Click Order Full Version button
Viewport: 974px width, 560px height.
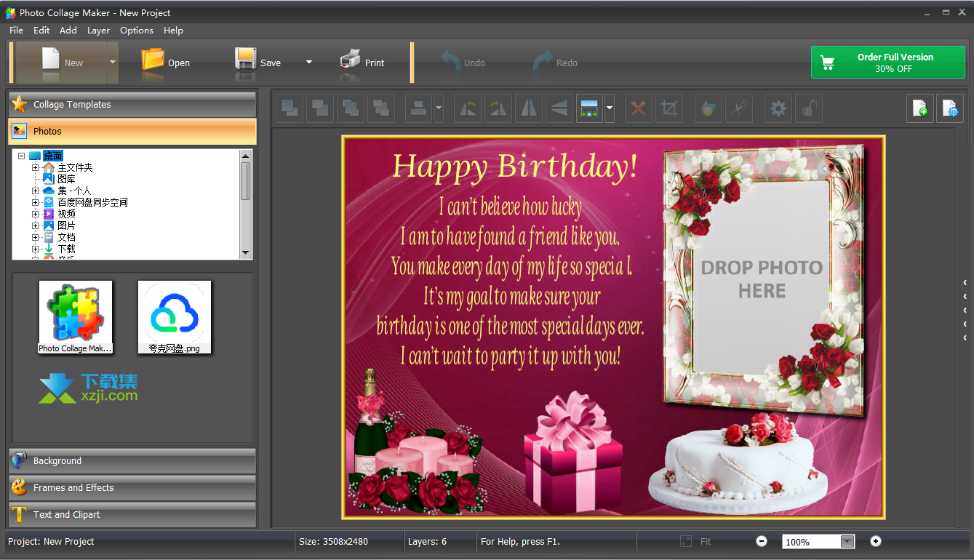coord(887,63)
